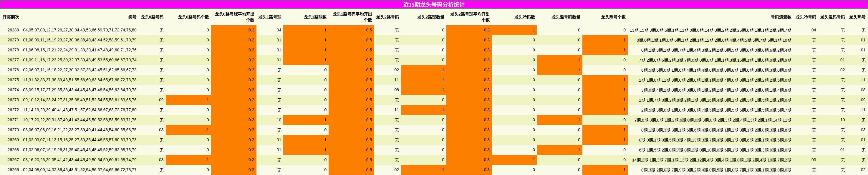Select period cell 26278
The height and width of the screenshot is (175, 868).
[13, 50]
